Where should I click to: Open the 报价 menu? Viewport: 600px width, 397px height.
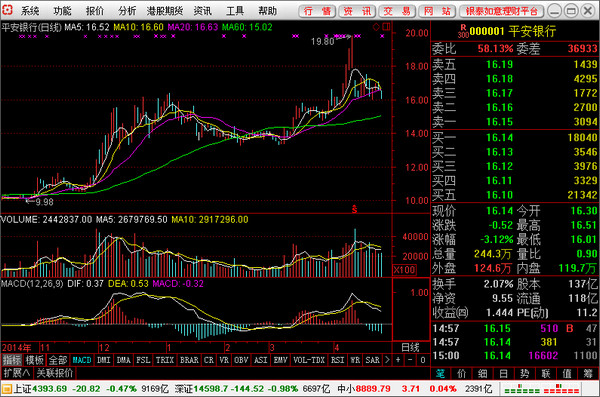[x=95, y=11]
